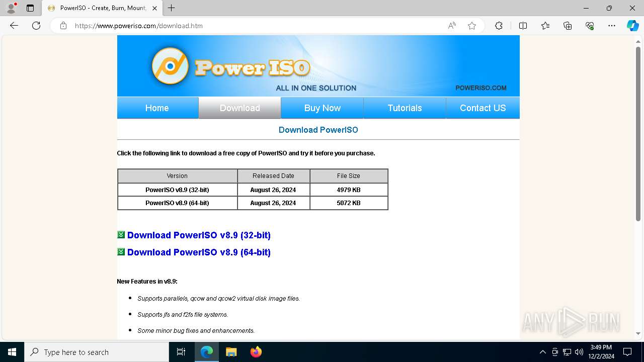Click the Windows taskbar search box

(97, 352)
